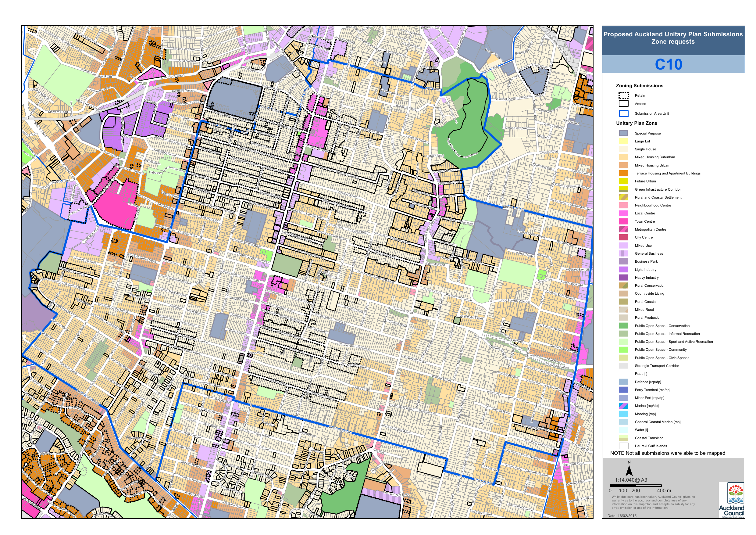Select the Terrace Housing and Apartment Buildings swatch
Viewport: 756px width, 535px height.
(x=623, y=173)
